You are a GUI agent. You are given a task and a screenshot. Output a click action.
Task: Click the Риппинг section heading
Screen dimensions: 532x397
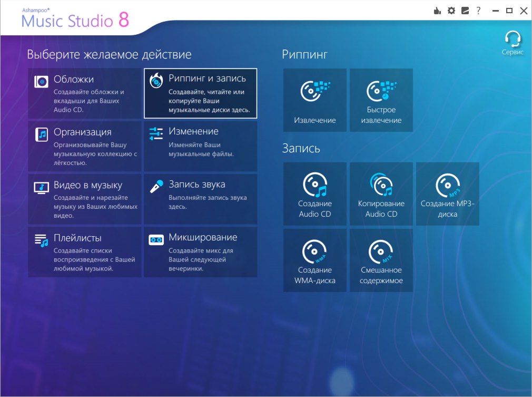(x=304, y=54)
